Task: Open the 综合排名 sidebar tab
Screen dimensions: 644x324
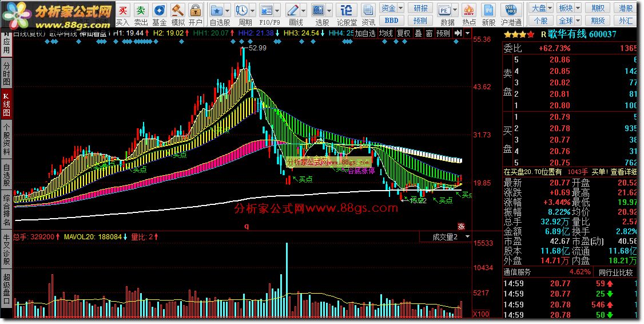Action: (x=6, y=210)
